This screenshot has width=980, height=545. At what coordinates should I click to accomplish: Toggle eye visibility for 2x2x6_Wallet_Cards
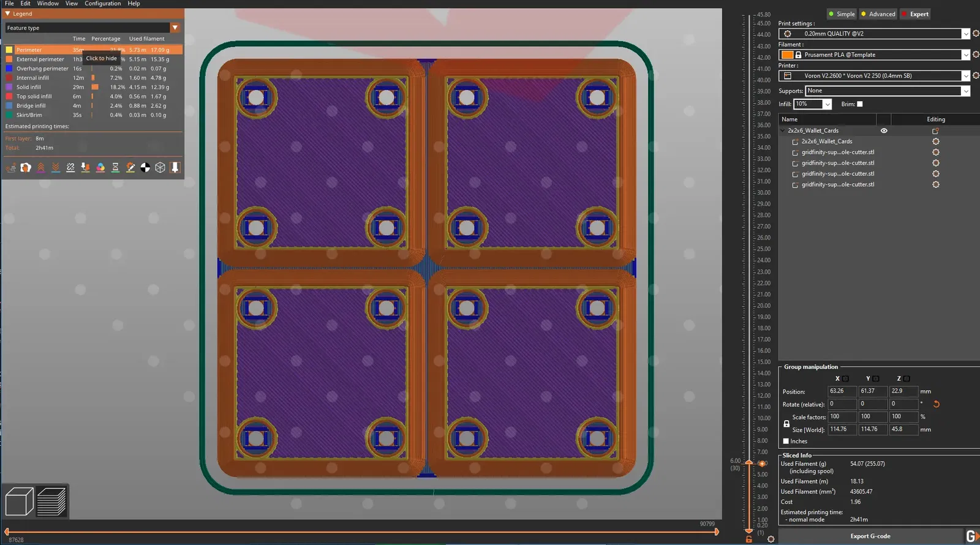884,130
